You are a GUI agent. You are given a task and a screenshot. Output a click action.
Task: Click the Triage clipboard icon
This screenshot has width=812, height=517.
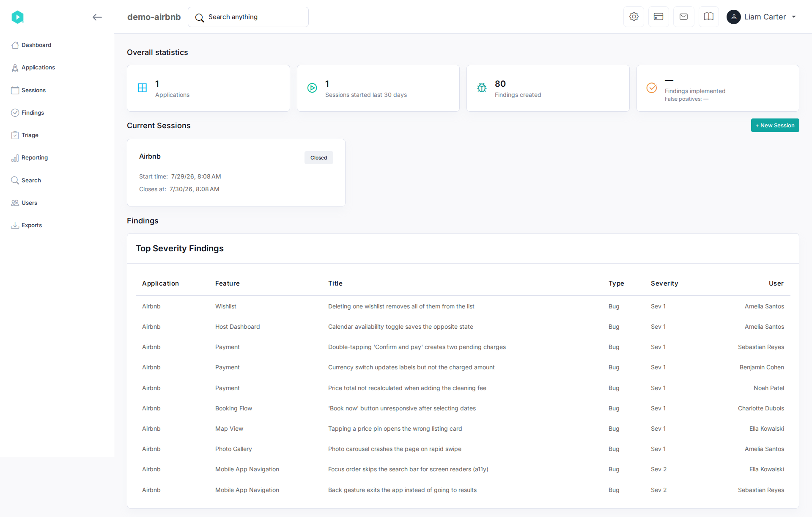15,135
